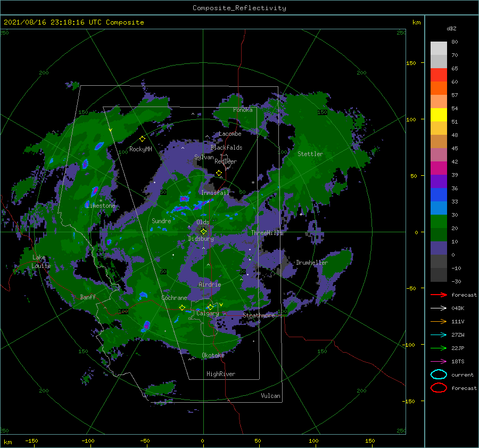Pick the bright green 30 dBZ swatch
This screenshot has height=448, width=479.
[439, 221]
